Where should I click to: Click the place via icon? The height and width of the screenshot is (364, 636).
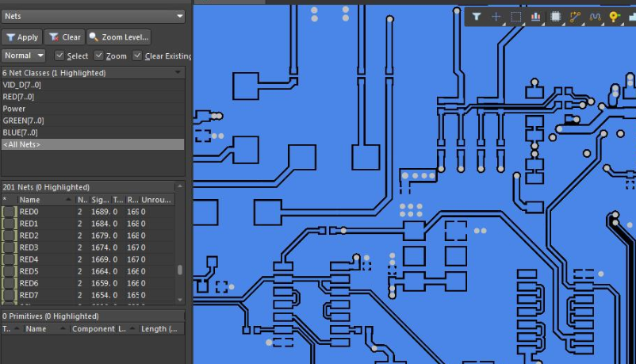click(x=615, y=16)
